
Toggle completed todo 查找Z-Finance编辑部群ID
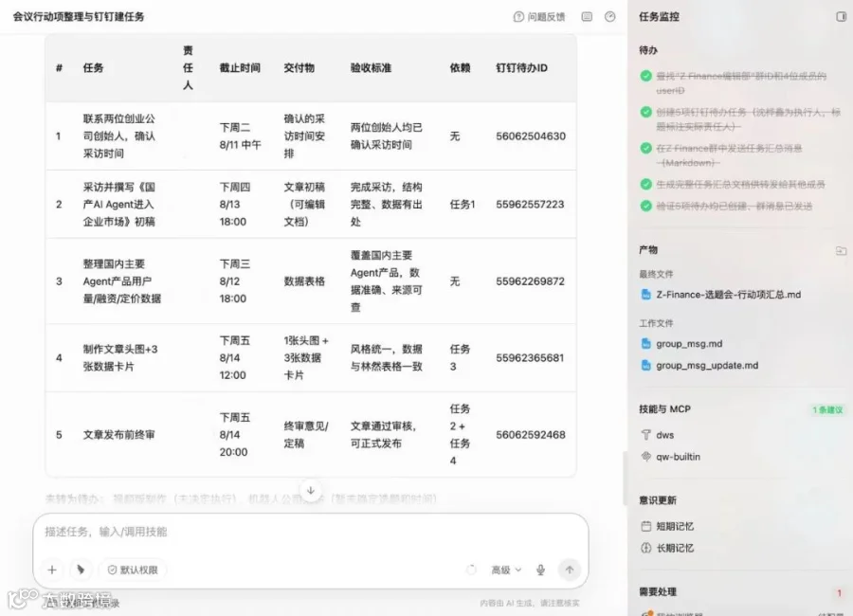pos(645,76)
